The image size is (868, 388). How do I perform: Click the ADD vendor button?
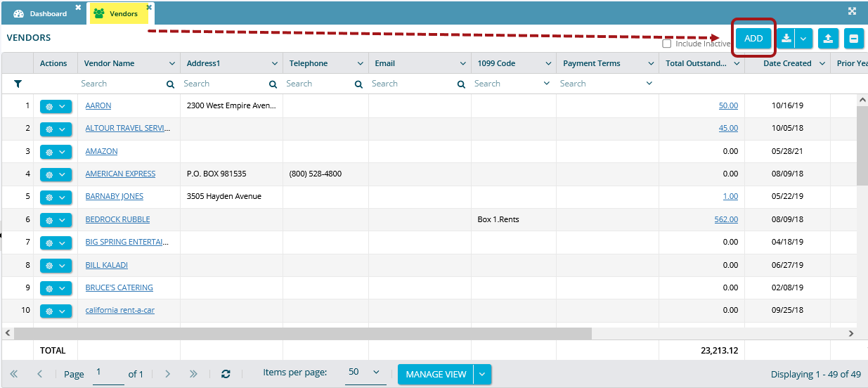click(753, 39)
